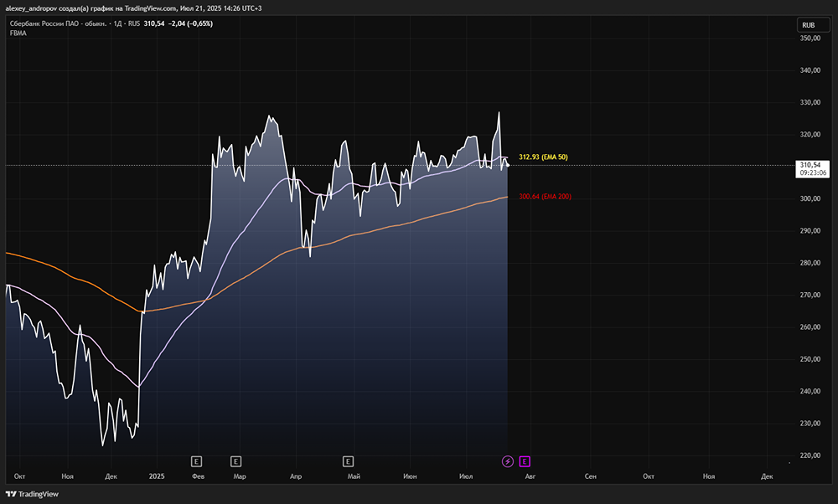Click the 250,00 price axis label
Viewport: 838px width, 504px height.
(810, 359)
